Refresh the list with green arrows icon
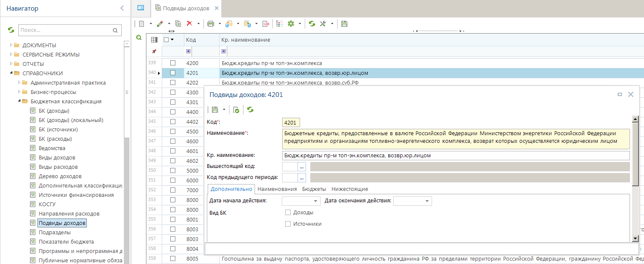The width and height of the screenshot is (644, 264). pos(312,24)
